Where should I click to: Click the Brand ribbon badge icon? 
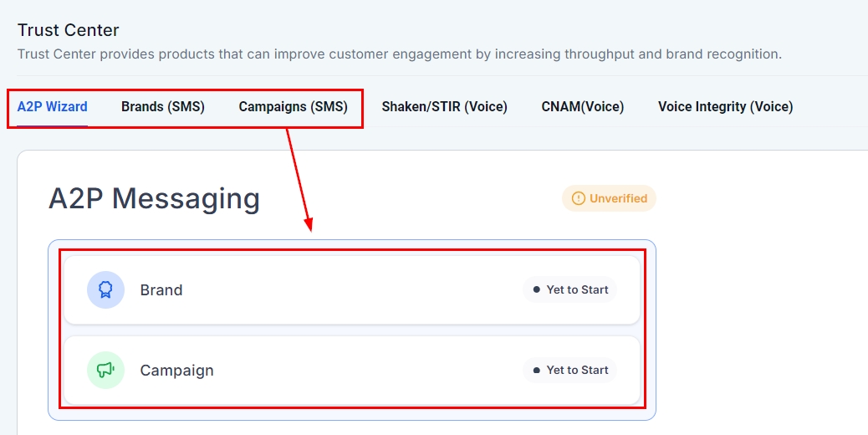(105, 289)
